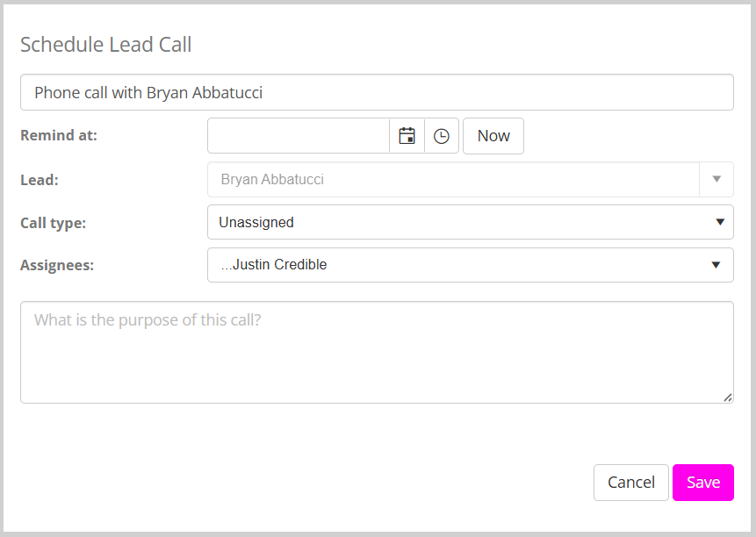Click the Remind at label
Viewport: 756px width, 537px height.
59,135
